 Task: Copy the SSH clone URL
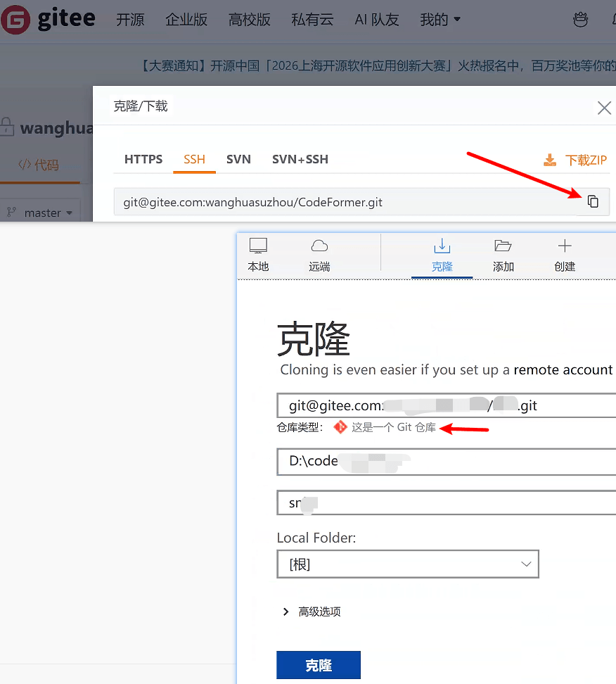[593, 201]
